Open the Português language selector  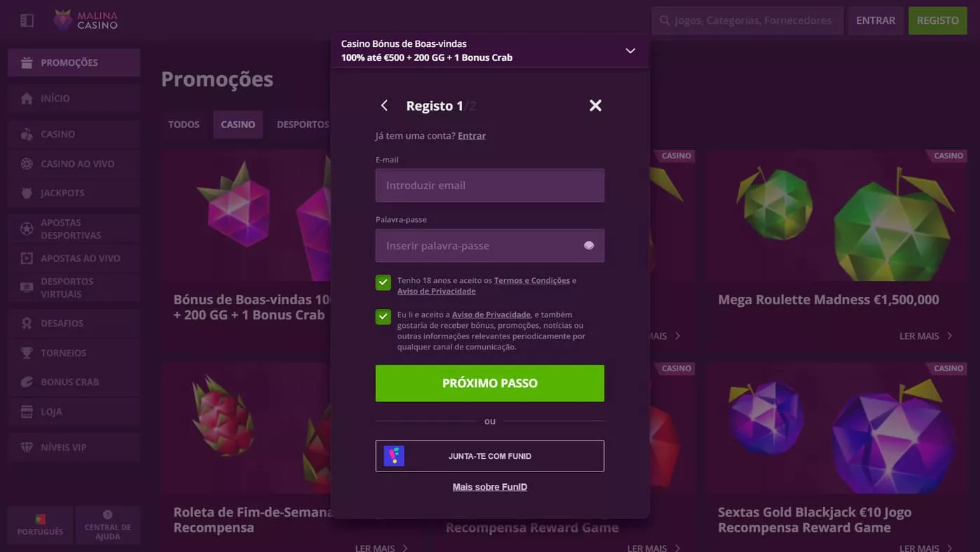pyautogui.click(x=40, y=525)
